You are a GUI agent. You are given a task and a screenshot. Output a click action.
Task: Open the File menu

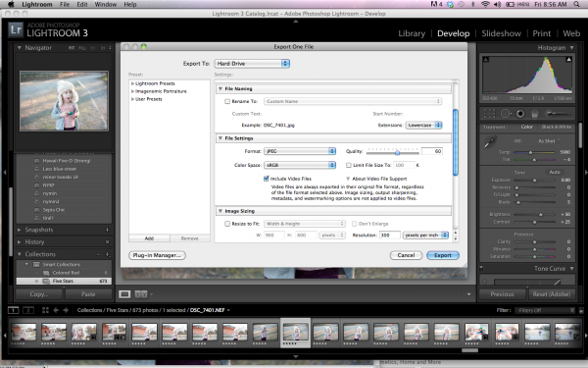[65, 4]
